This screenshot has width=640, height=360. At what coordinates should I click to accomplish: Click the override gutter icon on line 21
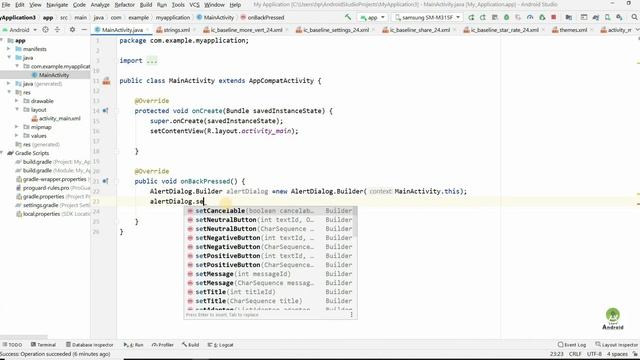click(x=105, y=181)
